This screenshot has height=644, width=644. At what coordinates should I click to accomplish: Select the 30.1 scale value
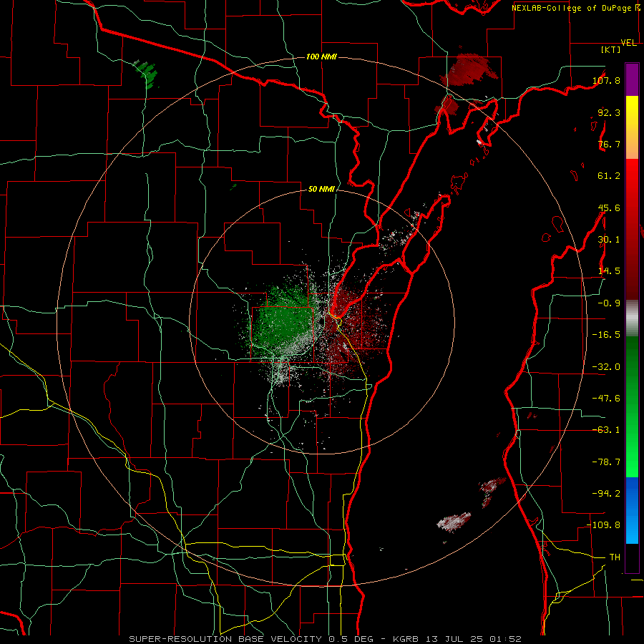[609, 240]
